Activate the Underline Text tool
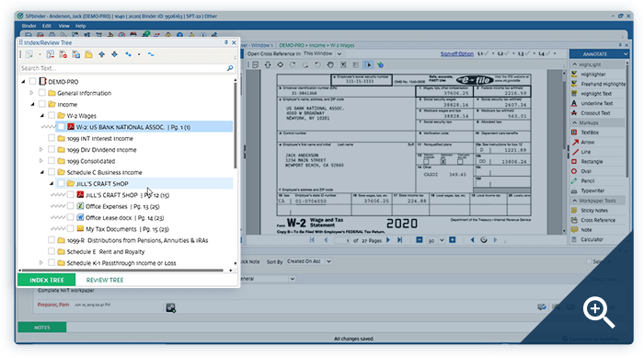 point(592,103)
